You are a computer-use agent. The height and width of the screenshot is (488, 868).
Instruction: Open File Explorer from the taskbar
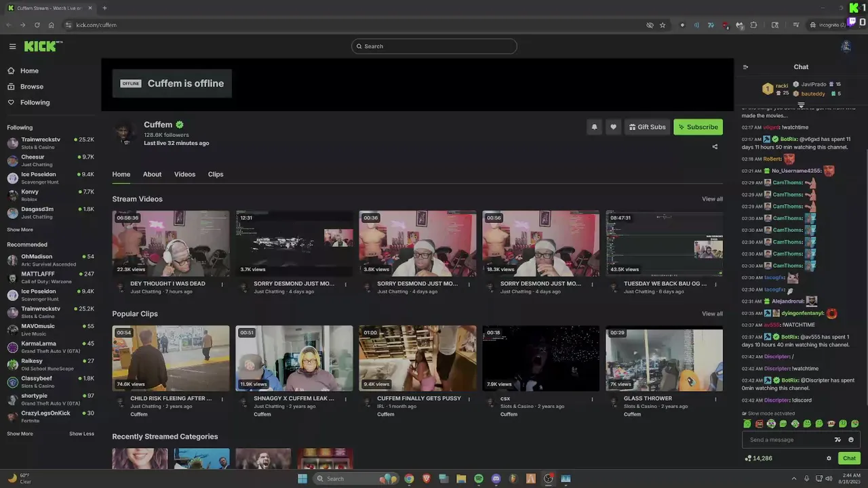(x=461, y=479)
